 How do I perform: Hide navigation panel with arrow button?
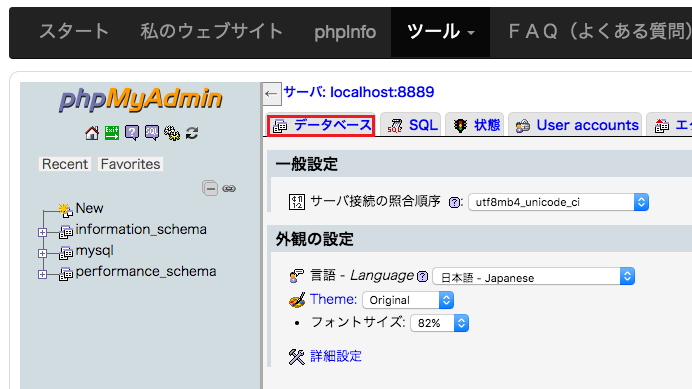pos(271,94)
